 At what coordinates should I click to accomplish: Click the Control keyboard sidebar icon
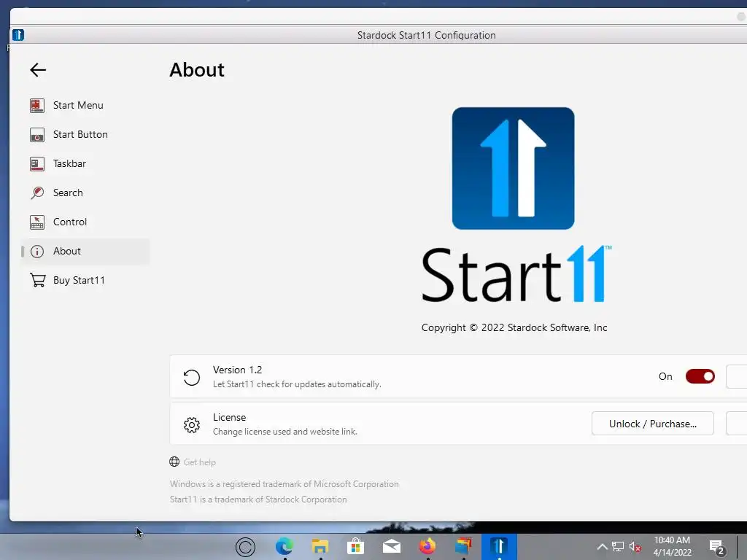pyautogui.click(x=37, y=222)
